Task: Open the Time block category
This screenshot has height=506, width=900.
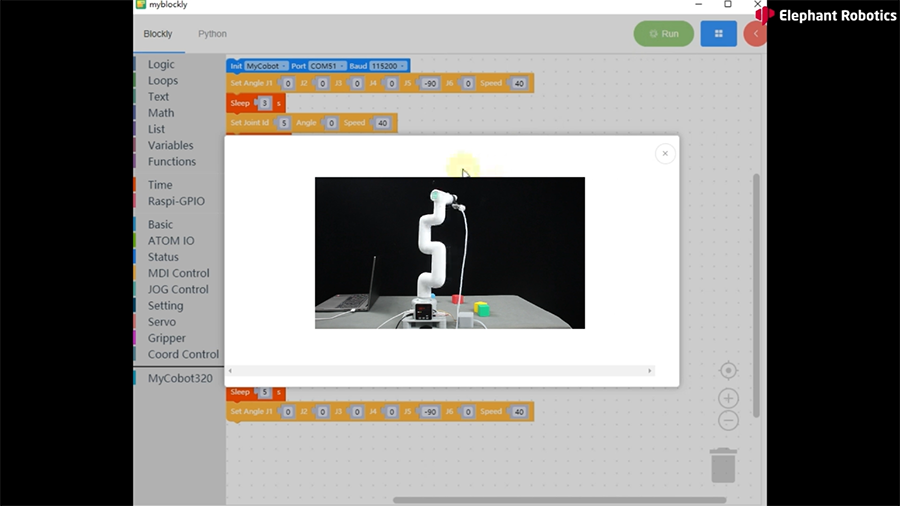Action: click(160, 185)
